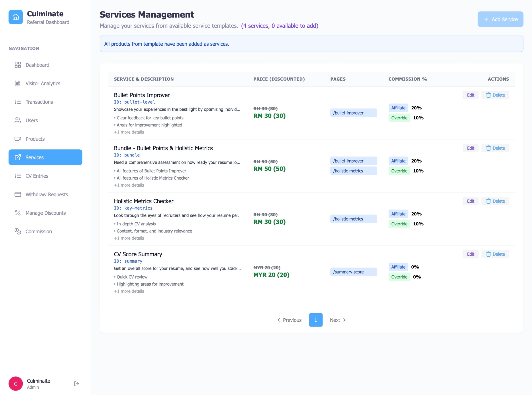Image resolution: width=532 pixels, height=395 pixels.
Task: Click the Services external-link icon
Action: coord(18,157)
